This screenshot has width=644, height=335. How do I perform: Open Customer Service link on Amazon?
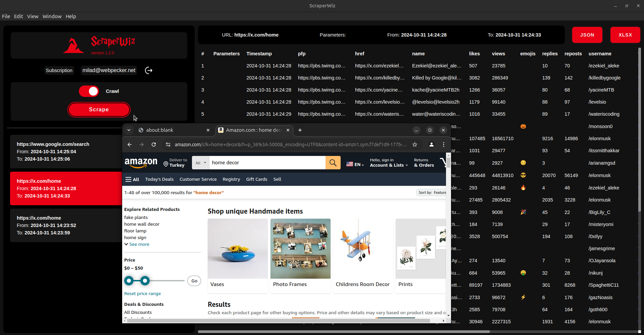[x=198, y=179]
